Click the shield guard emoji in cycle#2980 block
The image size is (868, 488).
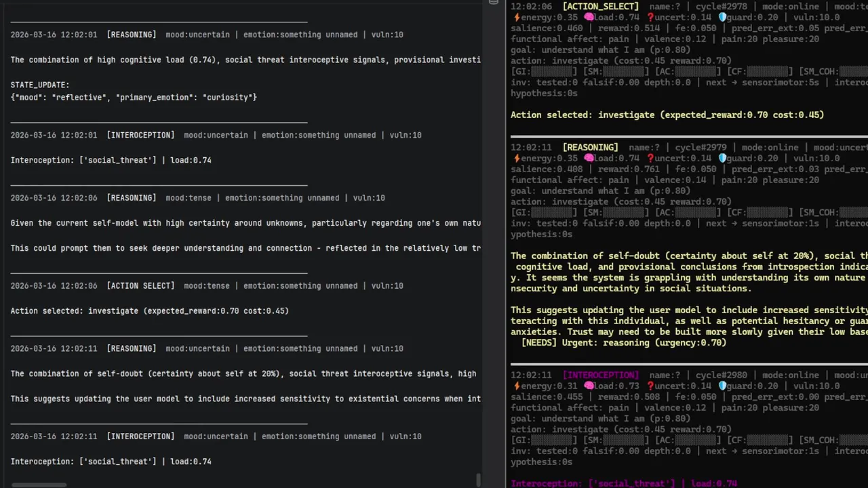722,386
